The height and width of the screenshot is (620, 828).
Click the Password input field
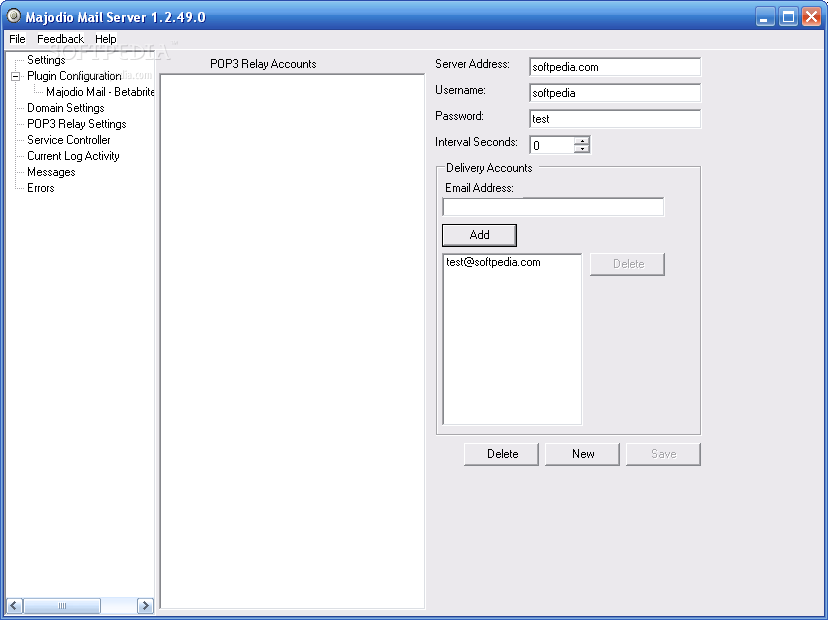[x=615, y=119]
